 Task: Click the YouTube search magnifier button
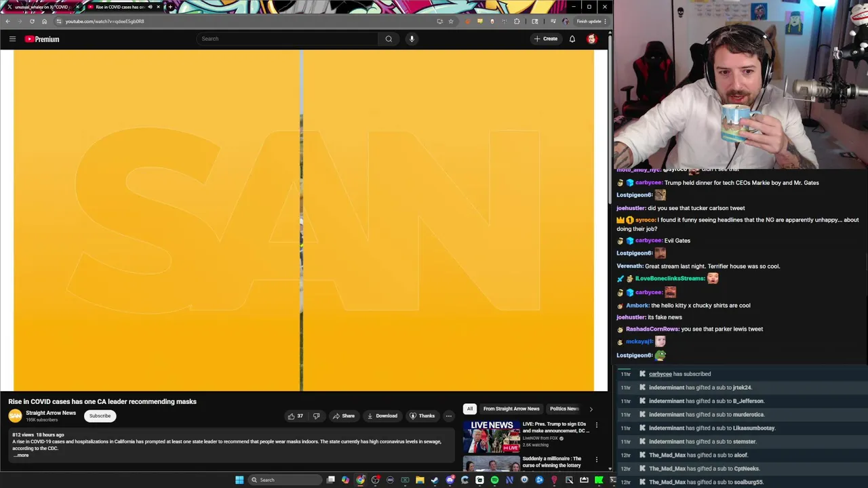389,39
